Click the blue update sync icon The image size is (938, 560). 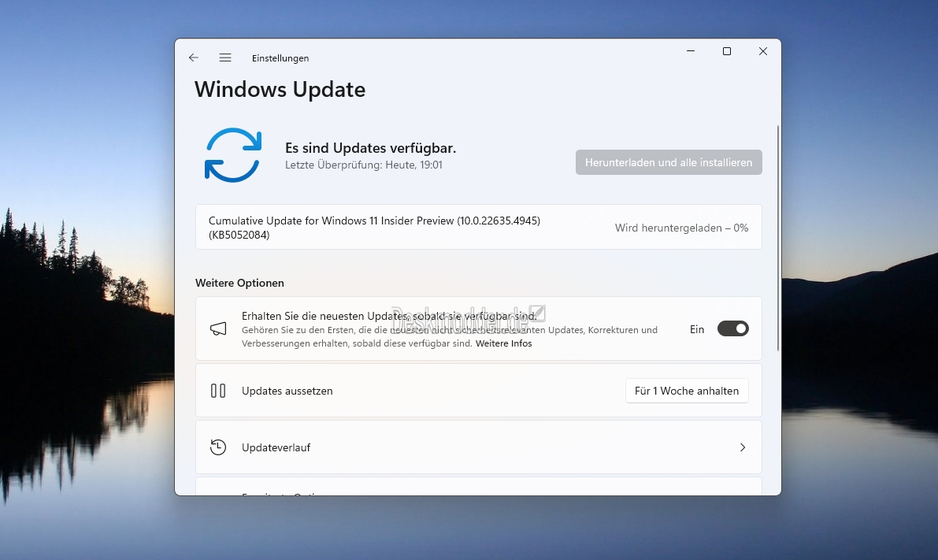pos(233,155)
